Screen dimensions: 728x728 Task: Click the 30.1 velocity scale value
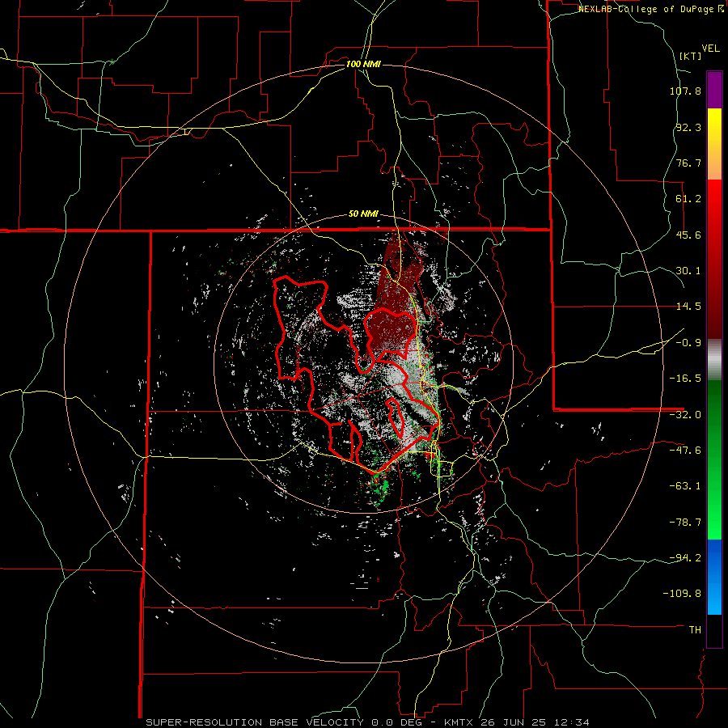tap(688, 271)
